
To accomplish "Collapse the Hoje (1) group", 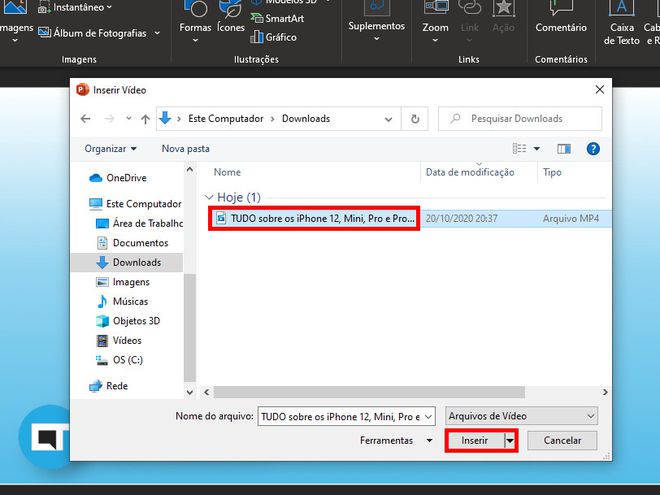I will (209, 197).
